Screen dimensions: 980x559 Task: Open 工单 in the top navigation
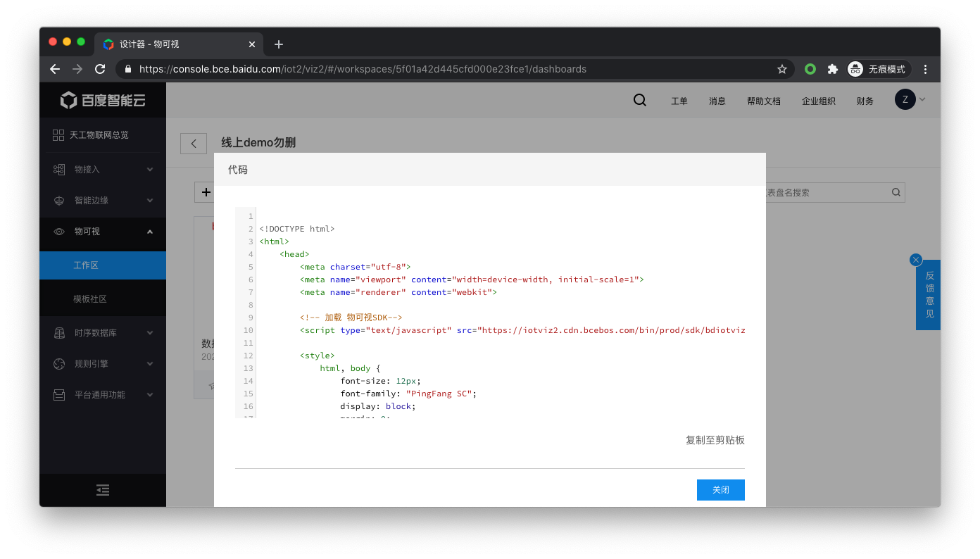pos(679,101)
